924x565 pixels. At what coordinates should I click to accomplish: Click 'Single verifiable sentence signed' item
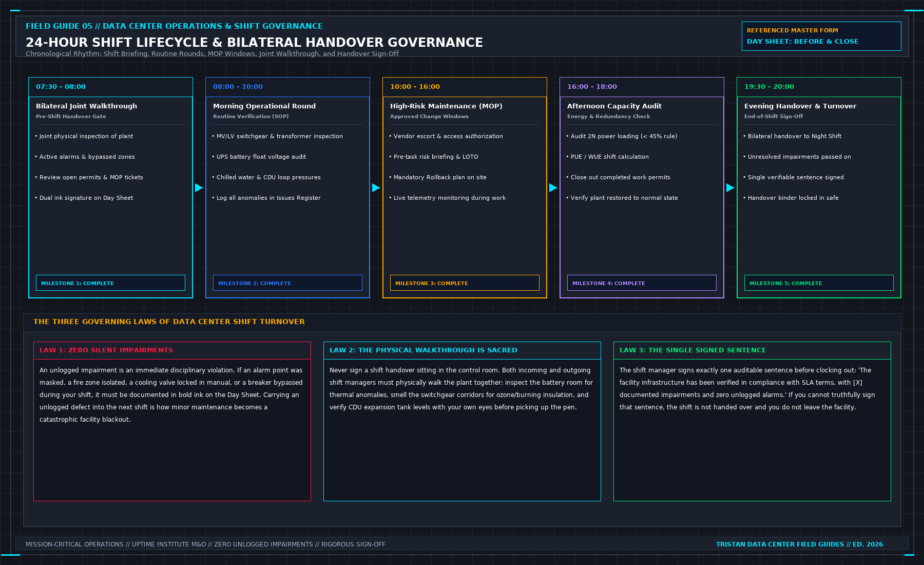tap(794, 177)
